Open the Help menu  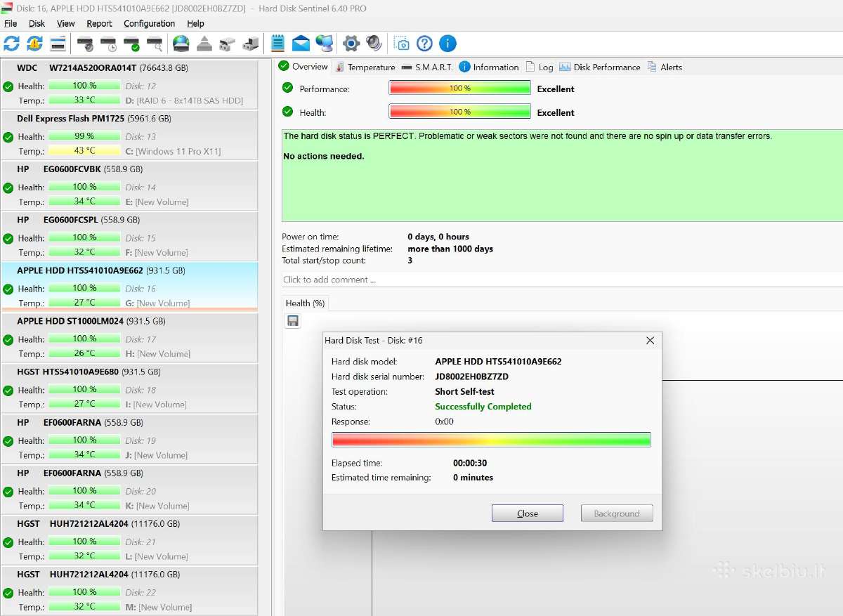pos(195,23)
